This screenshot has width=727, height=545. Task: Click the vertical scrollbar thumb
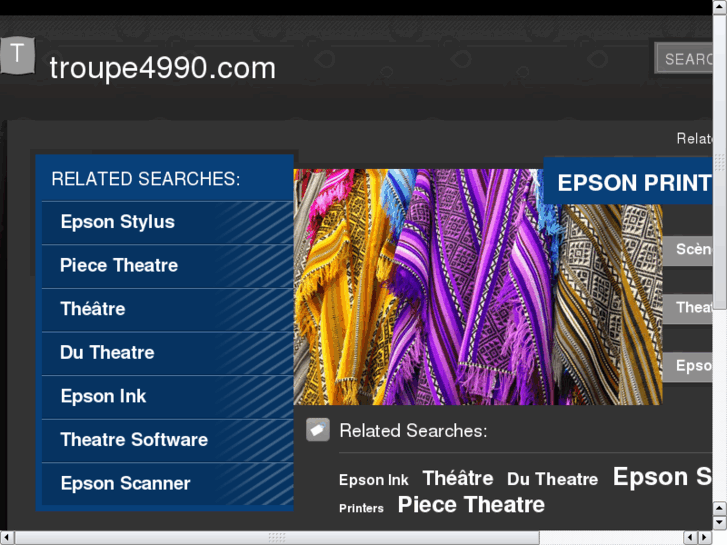click(x=720, y=161)
